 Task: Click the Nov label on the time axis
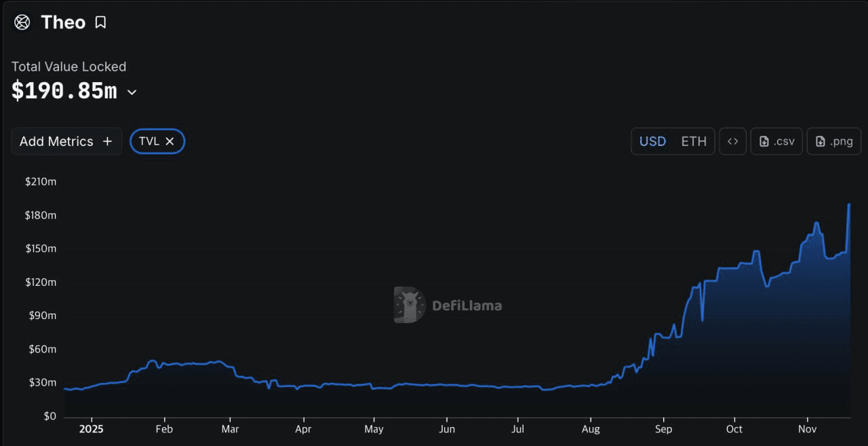807,429
